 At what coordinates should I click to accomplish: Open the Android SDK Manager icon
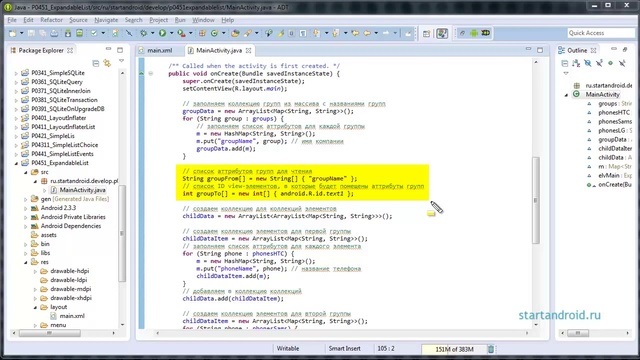pyautogui.click(x=68, y=33)
